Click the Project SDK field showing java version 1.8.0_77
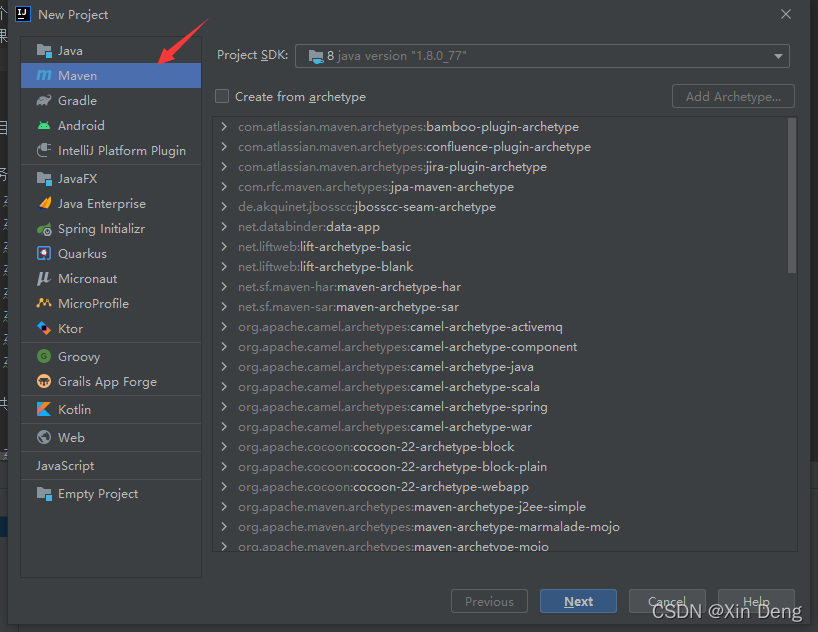Screen dimensions: 818x632 (542, 56)
